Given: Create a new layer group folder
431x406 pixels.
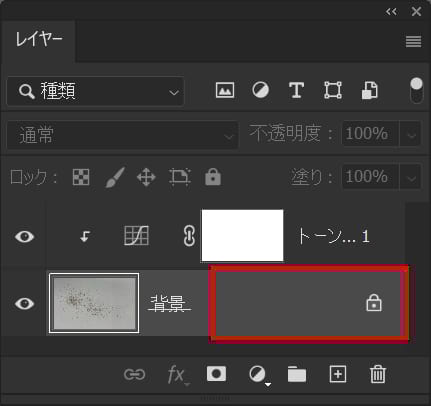Looking at the screenshot, I should point(297,374).
